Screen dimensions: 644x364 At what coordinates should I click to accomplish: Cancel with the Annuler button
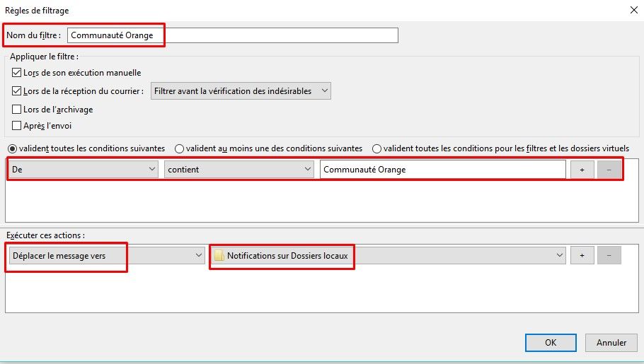pyautogui.click(x=611, y=343)
